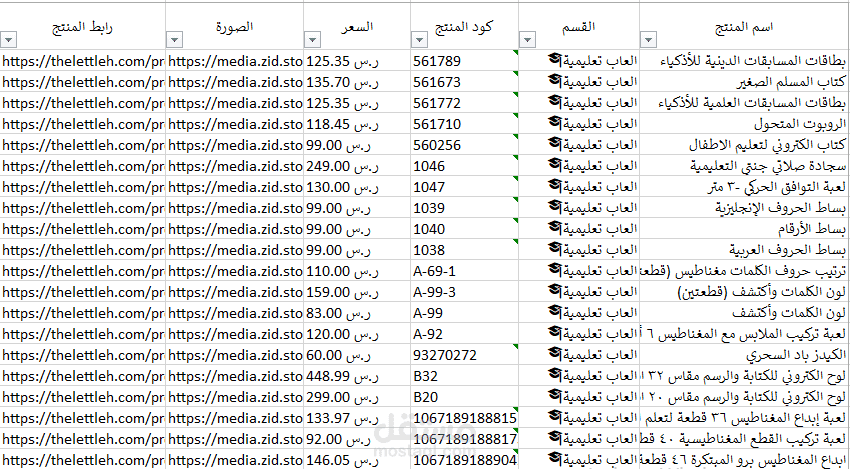The width and height of the screenshot is (850, 469).
Task: Select the price cell 133.97 ر.س
Action: (x=357, y=418)
